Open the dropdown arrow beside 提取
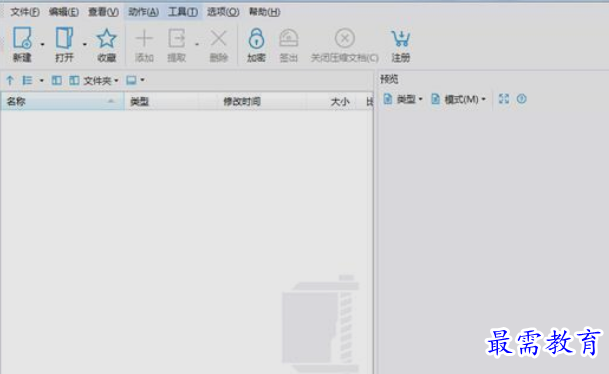Screen dimensions: 609x374 (x=197, y=45)
